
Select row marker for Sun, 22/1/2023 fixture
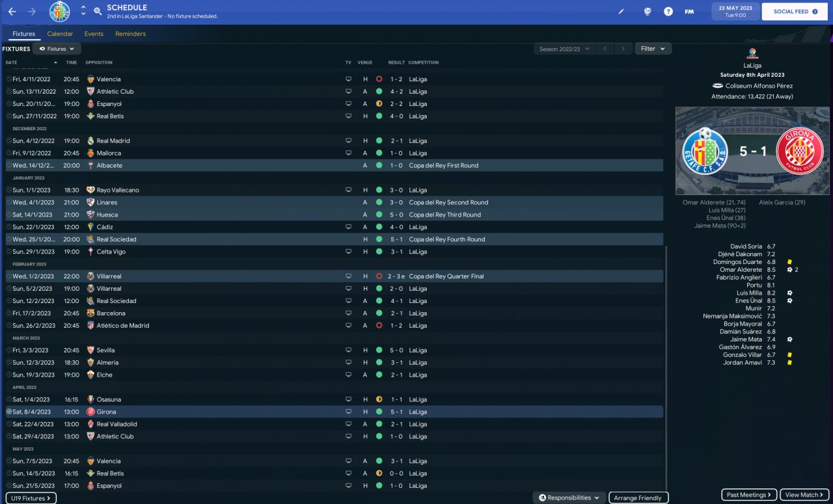tap(8, 227)
